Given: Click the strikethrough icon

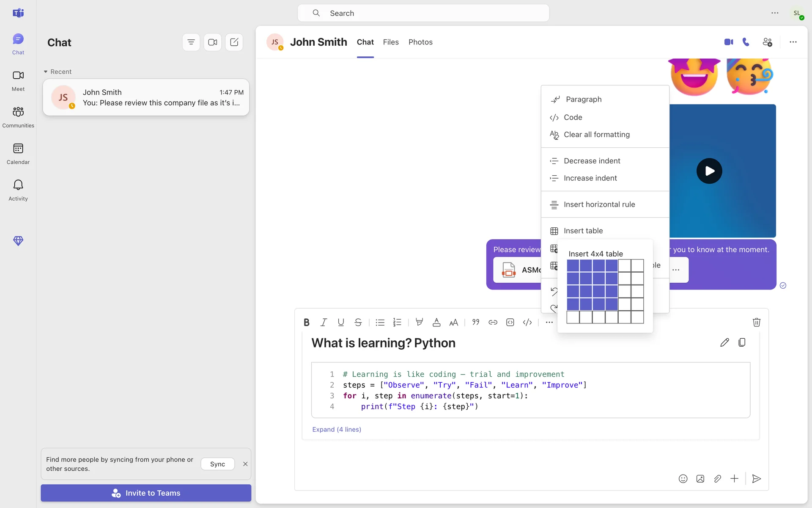Looking at the screenshot, I should coord(358,322).
